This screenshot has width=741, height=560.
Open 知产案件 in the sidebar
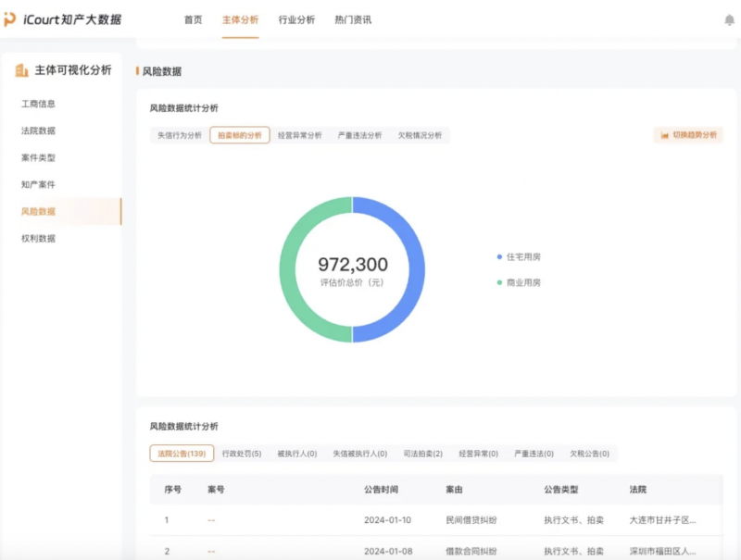click(x=38, y=184)
